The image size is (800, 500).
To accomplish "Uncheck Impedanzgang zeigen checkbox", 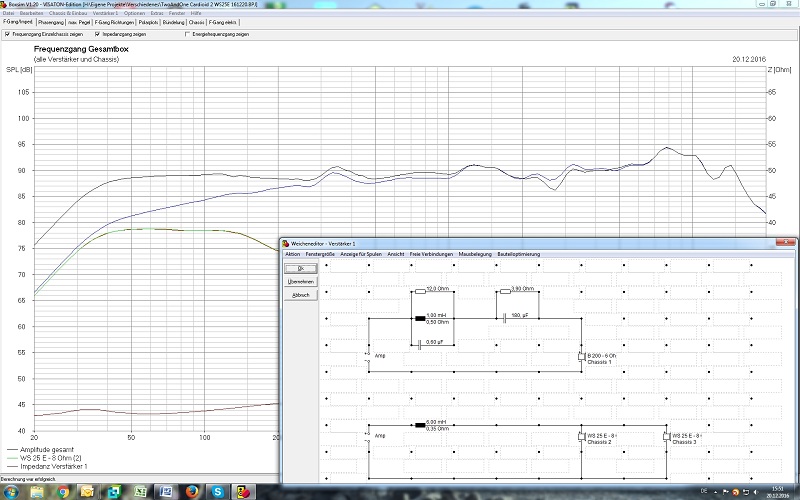I will [98, 34].
